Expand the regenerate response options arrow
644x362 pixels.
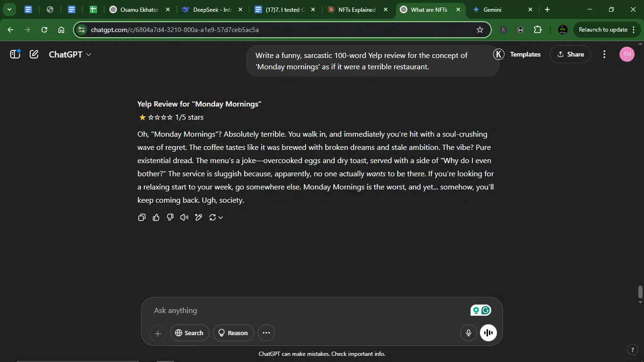pos(221,217)
